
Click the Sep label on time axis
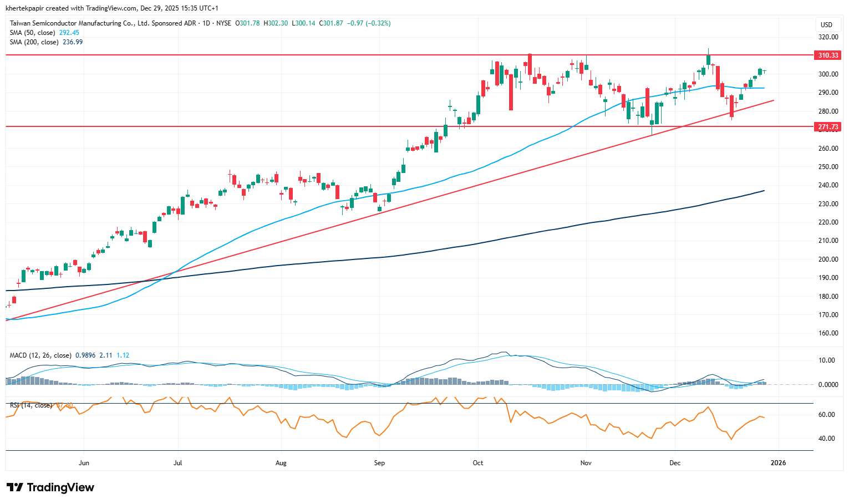click(379, 463)
